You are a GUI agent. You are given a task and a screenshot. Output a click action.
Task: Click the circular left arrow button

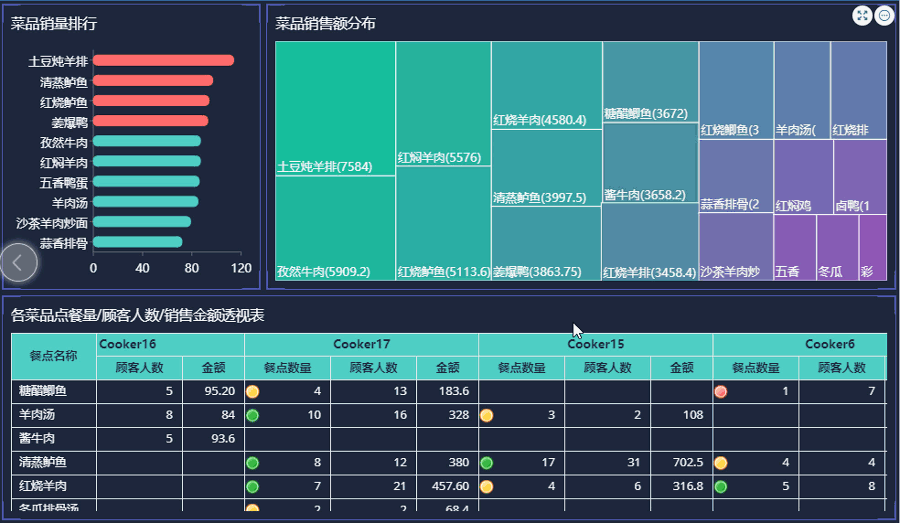pos(19,262)
